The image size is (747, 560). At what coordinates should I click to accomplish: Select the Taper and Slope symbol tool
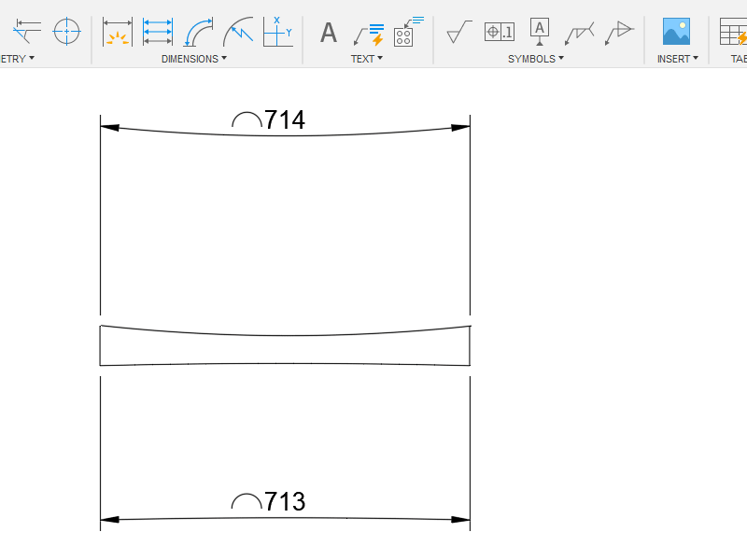click(x=619, y=33)
